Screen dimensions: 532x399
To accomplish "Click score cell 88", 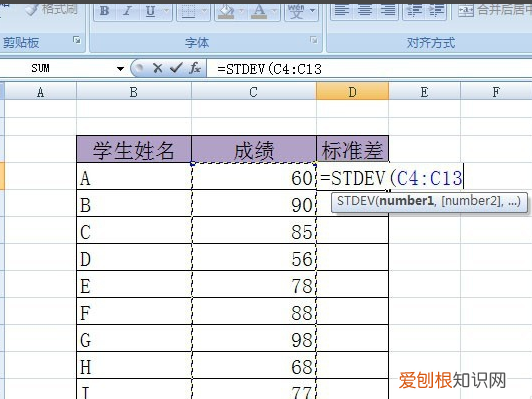I will (x=254, y=311).
